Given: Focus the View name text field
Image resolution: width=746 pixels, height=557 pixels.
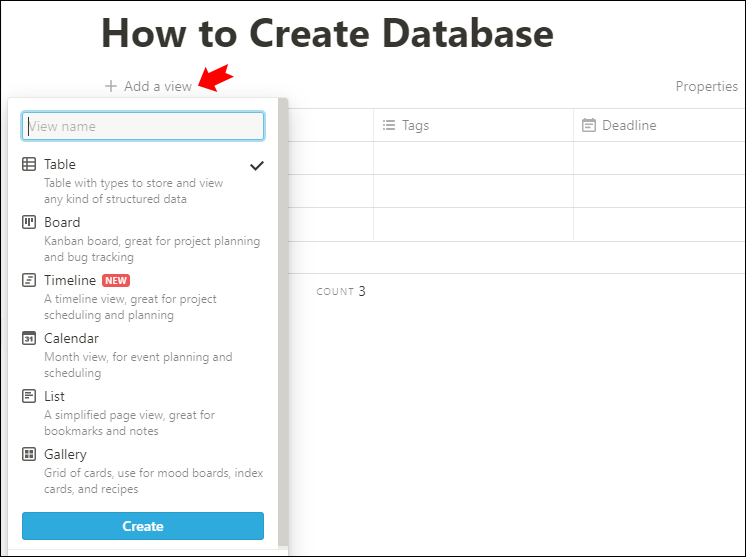Looking at the screenshot, I should 143,126.
